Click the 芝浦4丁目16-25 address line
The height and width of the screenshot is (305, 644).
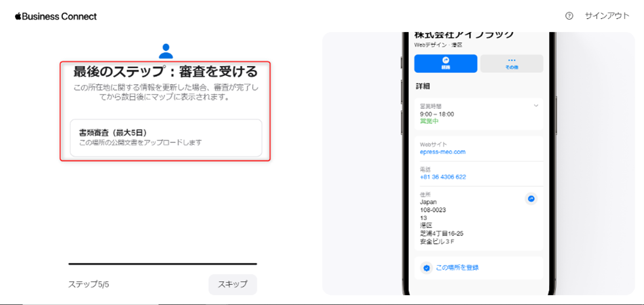click(x=442, y=234)
